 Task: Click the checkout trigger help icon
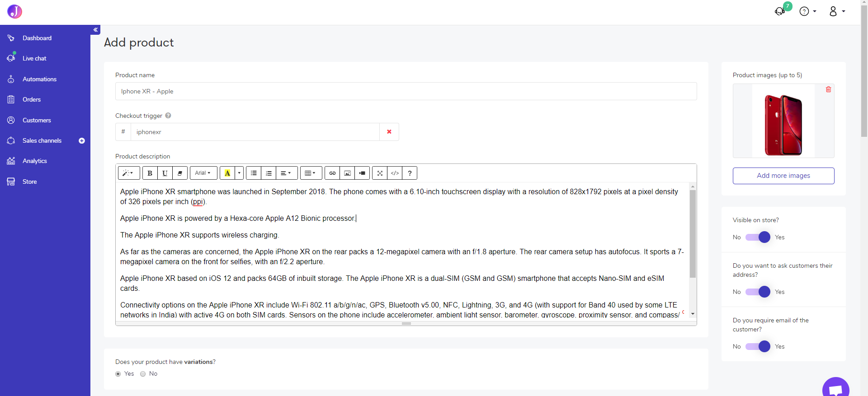click(168, 116)
